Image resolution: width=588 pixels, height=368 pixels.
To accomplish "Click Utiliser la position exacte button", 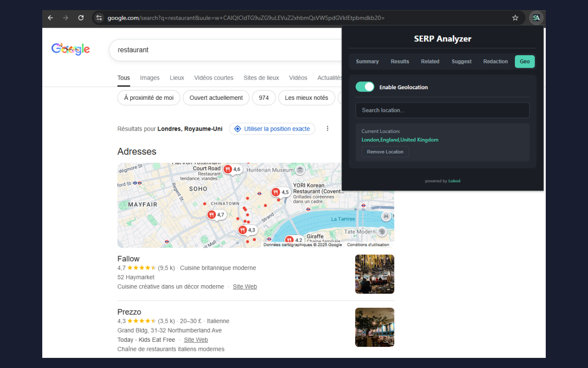I will (272, 129).
